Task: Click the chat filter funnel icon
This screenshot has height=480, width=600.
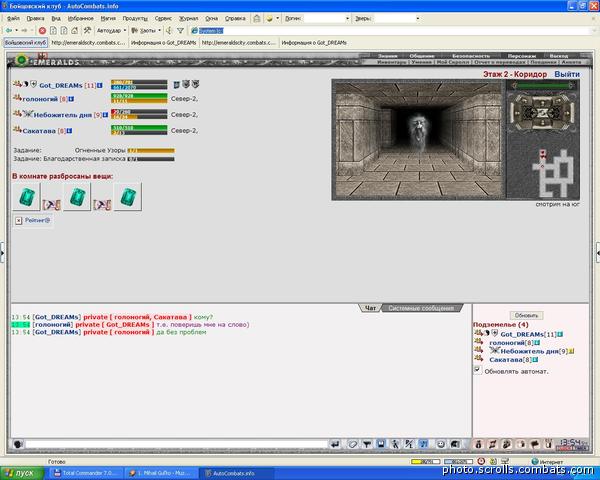Action: click(367, 444)
